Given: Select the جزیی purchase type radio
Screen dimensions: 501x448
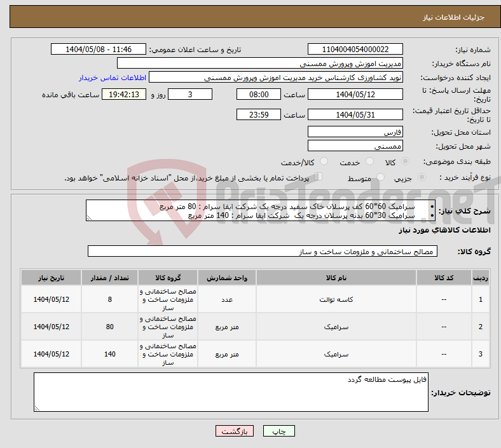Looking at the screenshot, I should (x=422, y=177).
